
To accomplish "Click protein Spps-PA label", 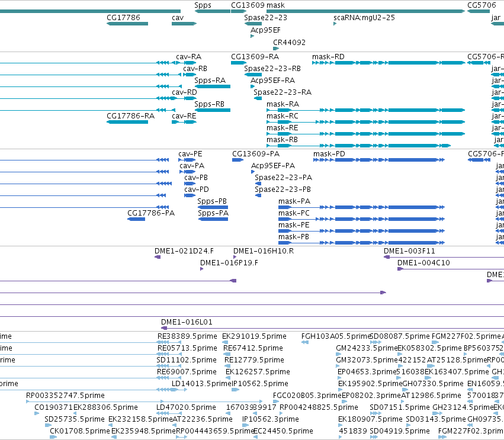I will (x=213, y=213).
